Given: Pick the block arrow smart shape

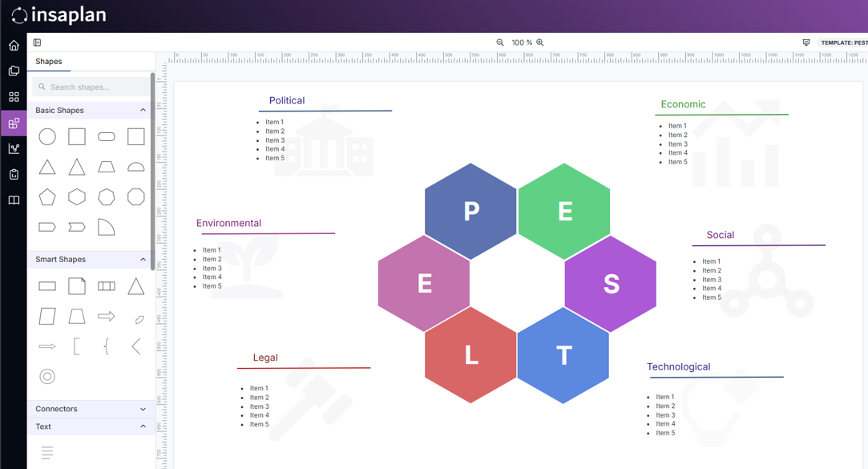Looking at the screenshot, I should point(107,316).
